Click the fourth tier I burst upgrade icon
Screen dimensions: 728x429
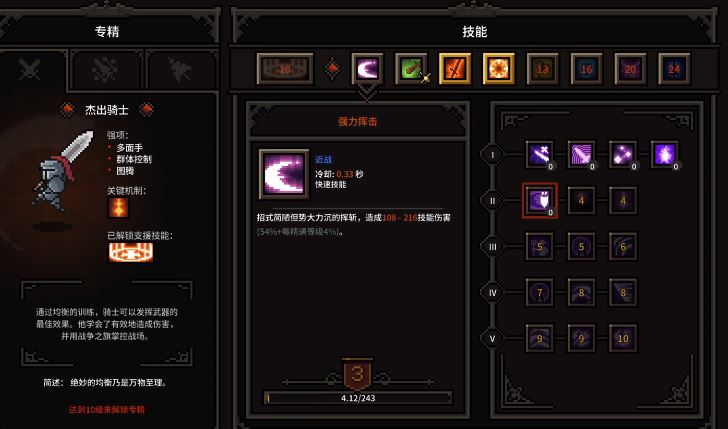(x=664, y=155)
